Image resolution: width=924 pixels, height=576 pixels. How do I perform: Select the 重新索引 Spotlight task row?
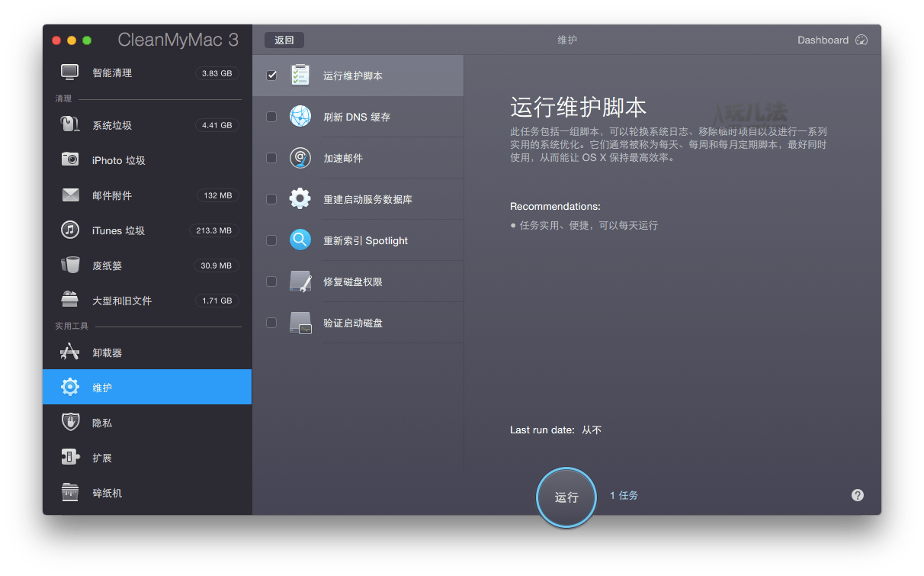pyautogui.click(x=358, y=240)
